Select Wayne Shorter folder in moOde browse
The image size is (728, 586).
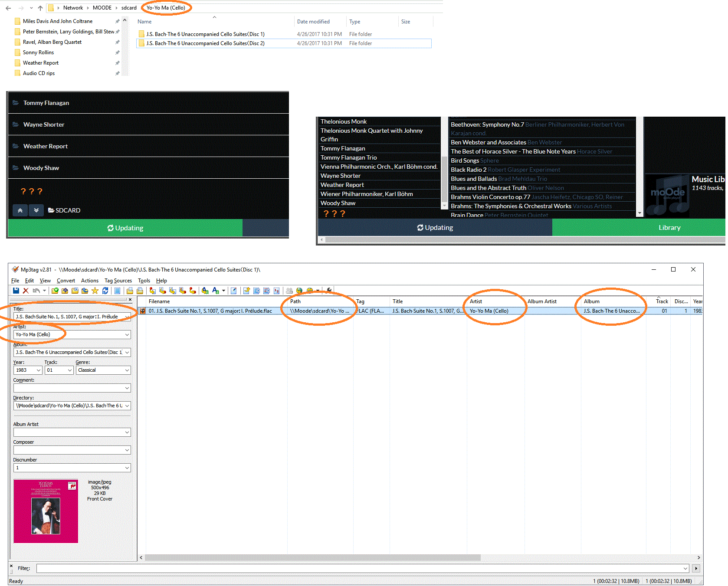coord(148,124)
